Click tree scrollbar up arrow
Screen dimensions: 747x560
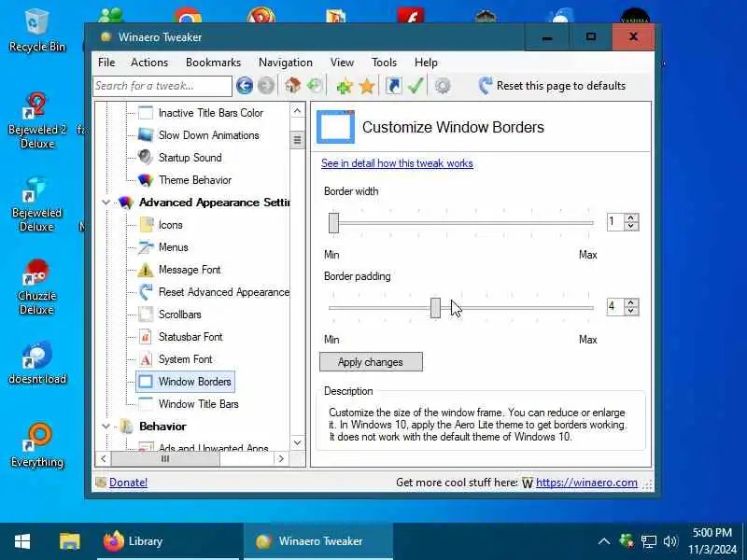click(297, 111)
